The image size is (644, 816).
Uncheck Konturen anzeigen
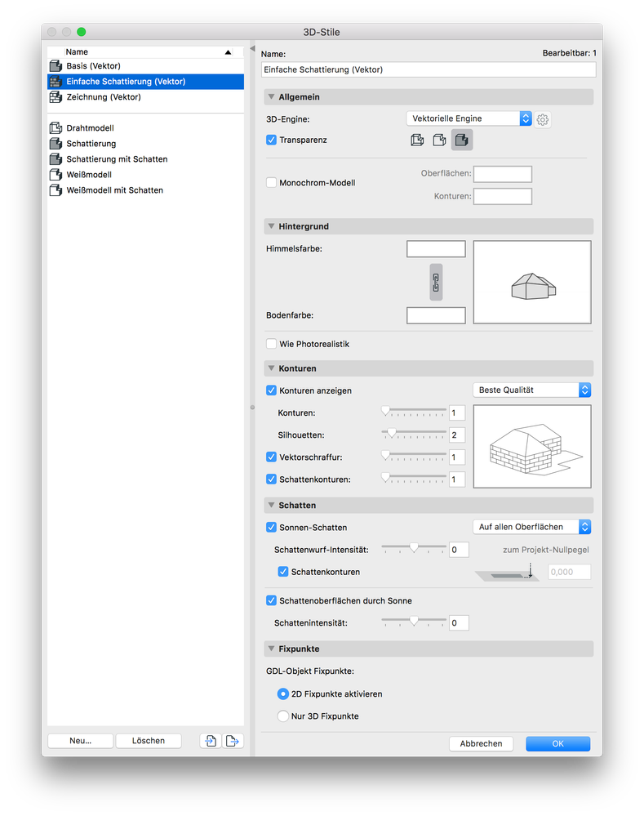tap(271, 390)
